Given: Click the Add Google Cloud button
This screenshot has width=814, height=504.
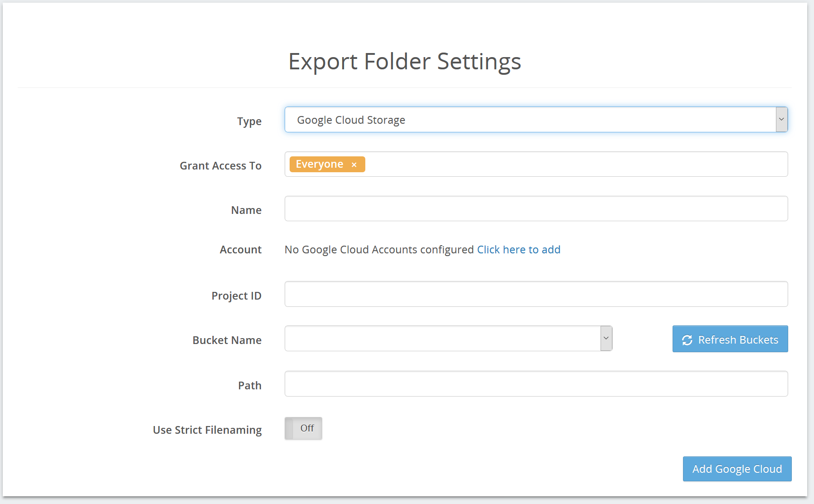Looking at the screenshot, I should point(737,469).
